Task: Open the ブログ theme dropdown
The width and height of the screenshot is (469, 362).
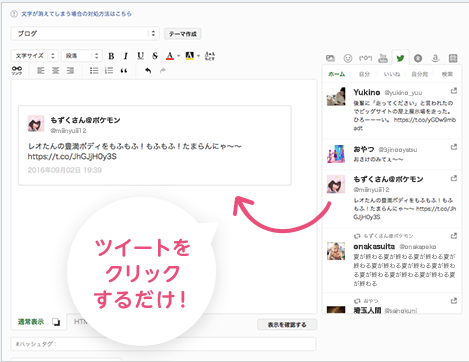Action: pos(85,34)
